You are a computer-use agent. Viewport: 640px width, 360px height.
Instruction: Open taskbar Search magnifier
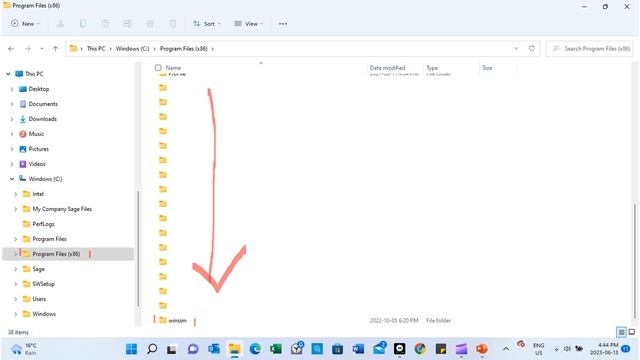click(x=152, y=349)
